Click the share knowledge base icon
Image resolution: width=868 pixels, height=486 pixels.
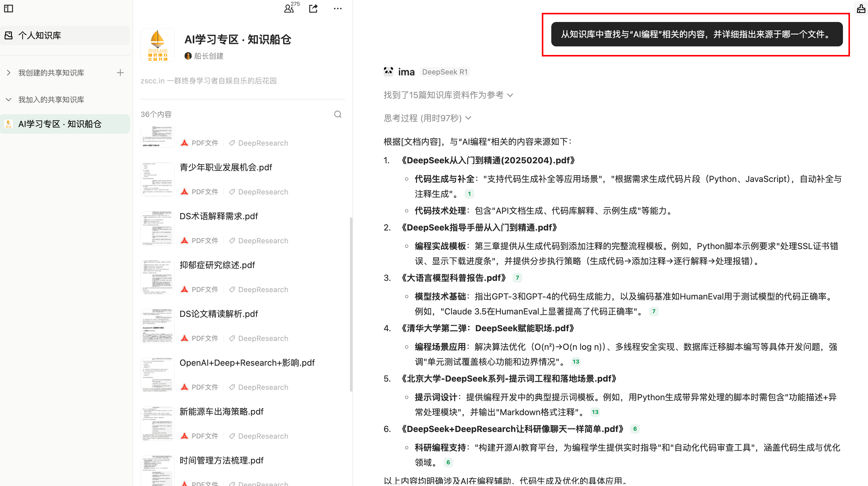pyautogui.click(x=313, y=9)
